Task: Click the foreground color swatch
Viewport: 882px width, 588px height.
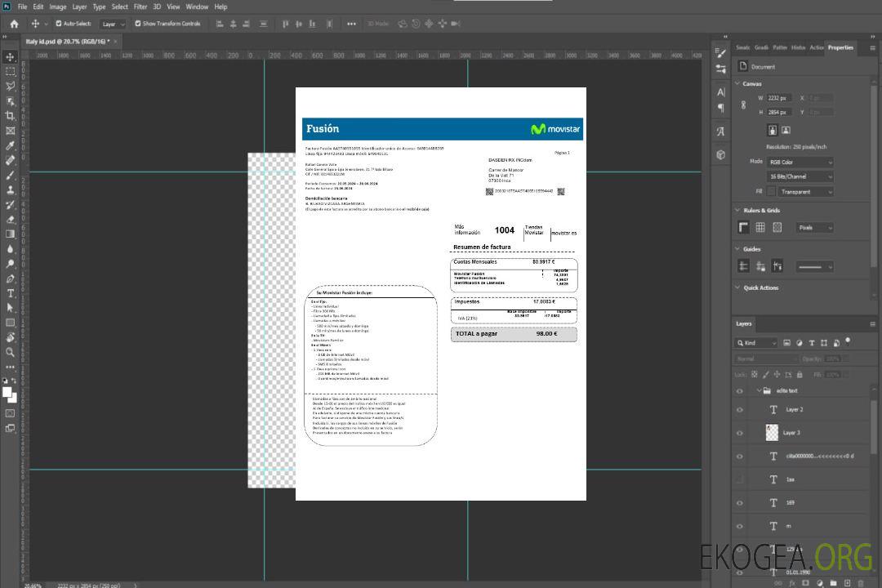Action: click(x=7, y=393)
